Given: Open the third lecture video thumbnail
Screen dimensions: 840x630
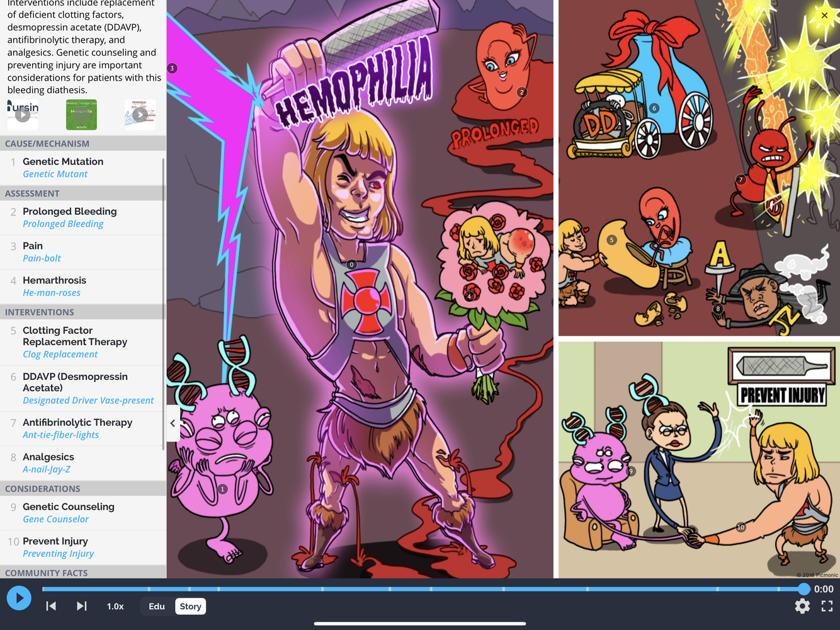Looking at the screenshot, I should point(140,115).
